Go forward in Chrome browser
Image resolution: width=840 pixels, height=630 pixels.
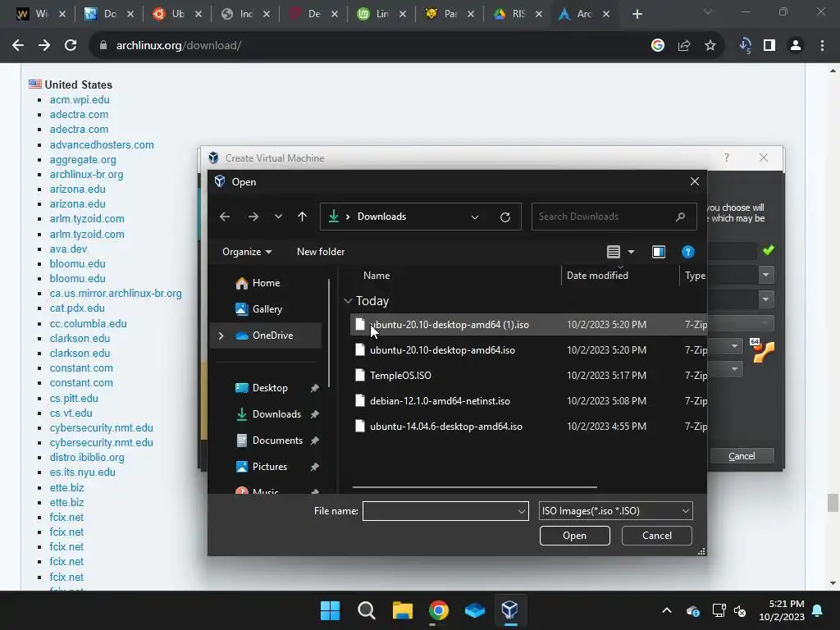click(x=44, y=46)
